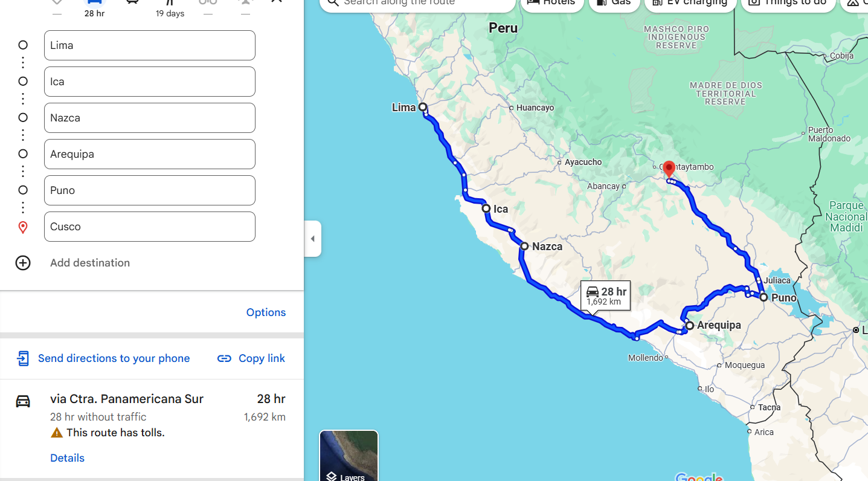Open the Layers map thumbnail
The height and width of the screenshot is (481, 868).
349,456
